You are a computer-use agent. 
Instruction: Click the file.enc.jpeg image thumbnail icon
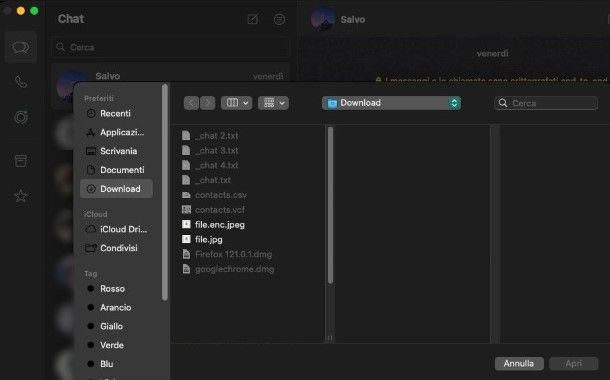pos(186,224)
